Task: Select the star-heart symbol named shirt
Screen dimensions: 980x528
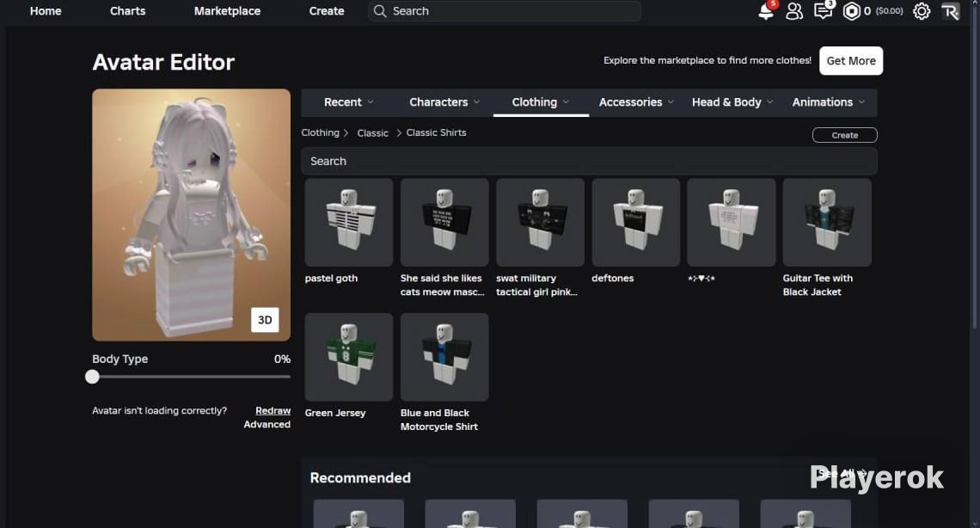Action: pos(732,223)
